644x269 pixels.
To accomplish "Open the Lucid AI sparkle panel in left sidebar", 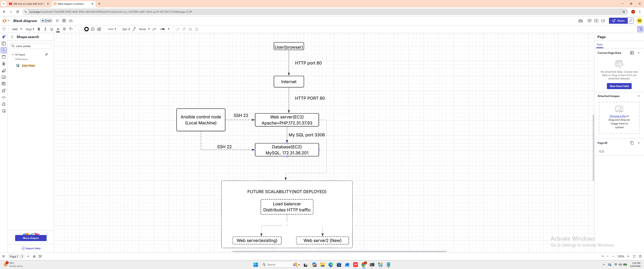I will (4, 37).
